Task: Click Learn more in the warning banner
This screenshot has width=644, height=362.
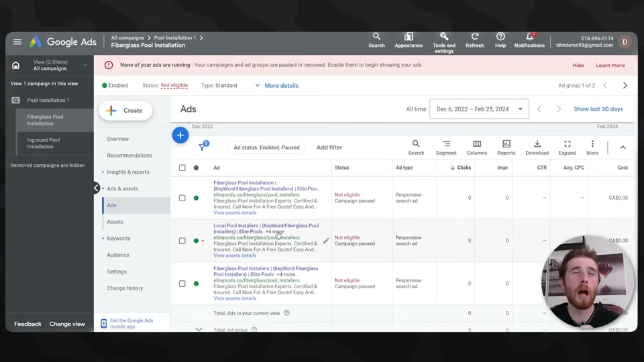Action: [610, 65]
